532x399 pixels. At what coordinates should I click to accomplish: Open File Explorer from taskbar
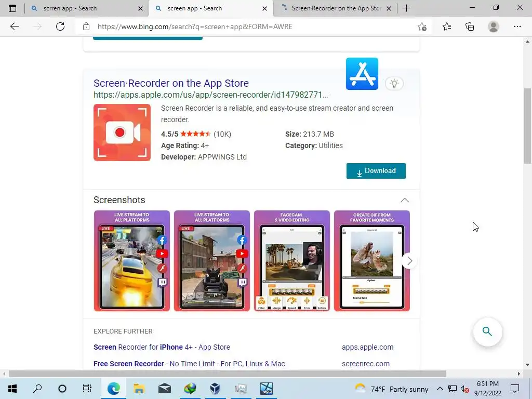pyautogui.click(x=139, y=389)
